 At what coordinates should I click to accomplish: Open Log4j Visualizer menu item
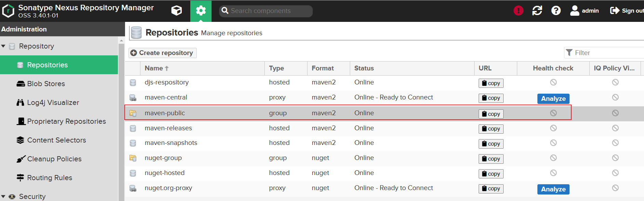(59, 103)
